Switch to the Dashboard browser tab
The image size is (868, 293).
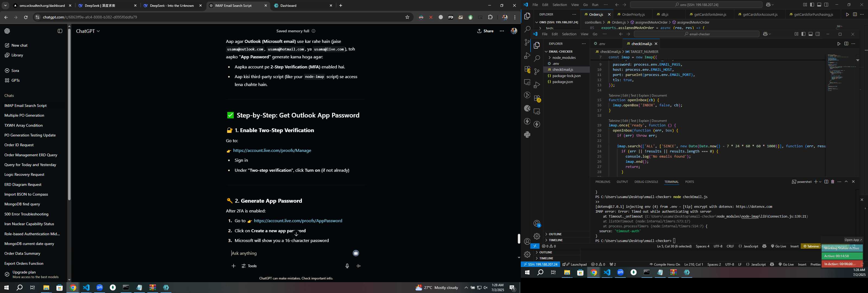pyautogui.click(x=303, y=6)
